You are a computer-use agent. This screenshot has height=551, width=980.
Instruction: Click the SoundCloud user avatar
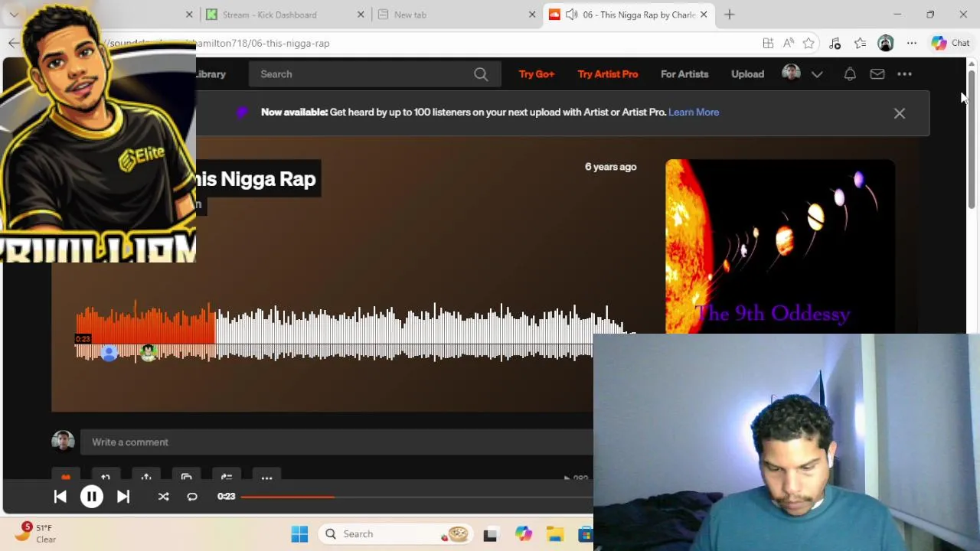792,73
